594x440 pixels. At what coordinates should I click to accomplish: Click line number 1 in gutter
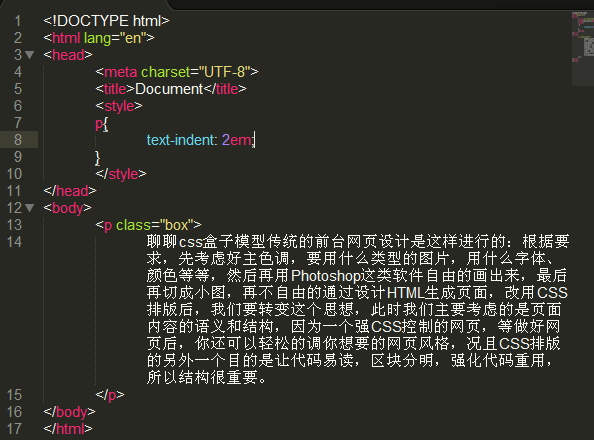(18, 21)
